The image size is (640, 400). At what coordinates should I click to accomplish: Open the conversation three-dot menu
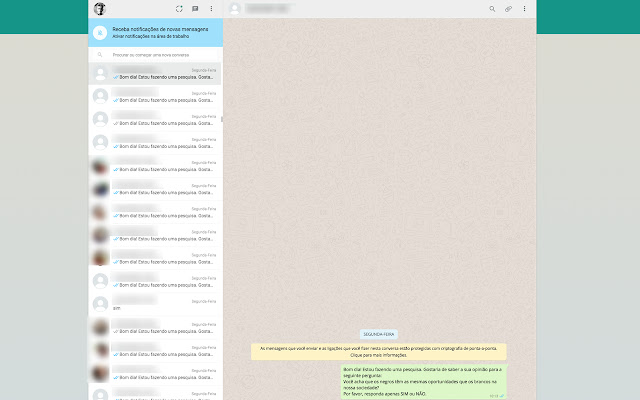524,9
